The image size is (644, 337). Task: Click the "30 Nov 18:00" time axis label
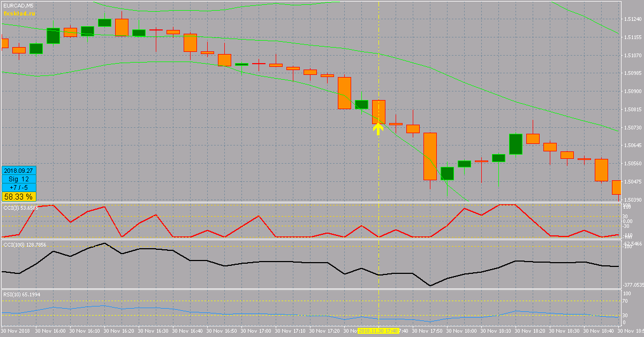(461, 332)
